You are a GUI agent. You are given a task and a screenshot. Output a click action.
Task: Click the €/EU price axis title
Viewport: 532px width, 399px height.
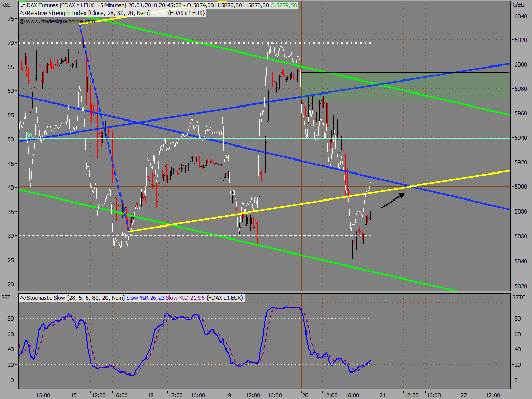[x=519, y=5]
